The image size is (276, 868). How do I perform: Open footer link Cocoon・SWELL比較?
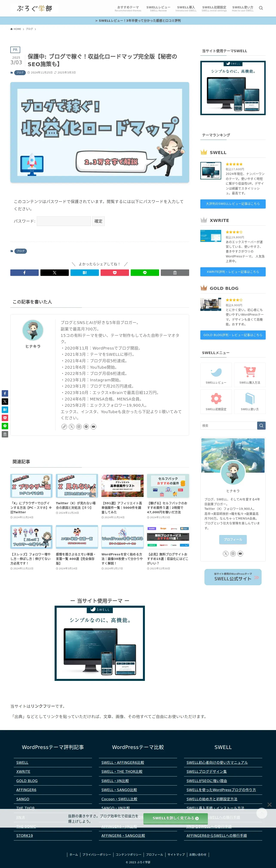coord(119,799)
